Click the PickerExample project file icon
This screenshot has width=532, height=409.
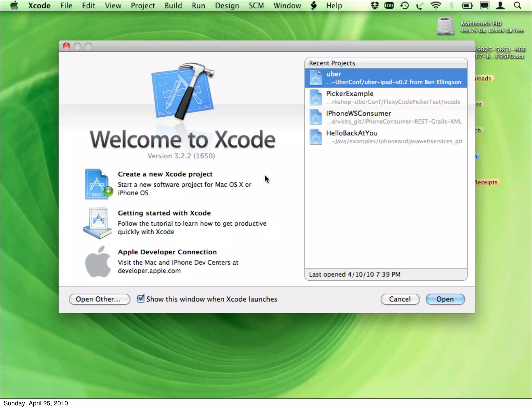tap(316, 97)
